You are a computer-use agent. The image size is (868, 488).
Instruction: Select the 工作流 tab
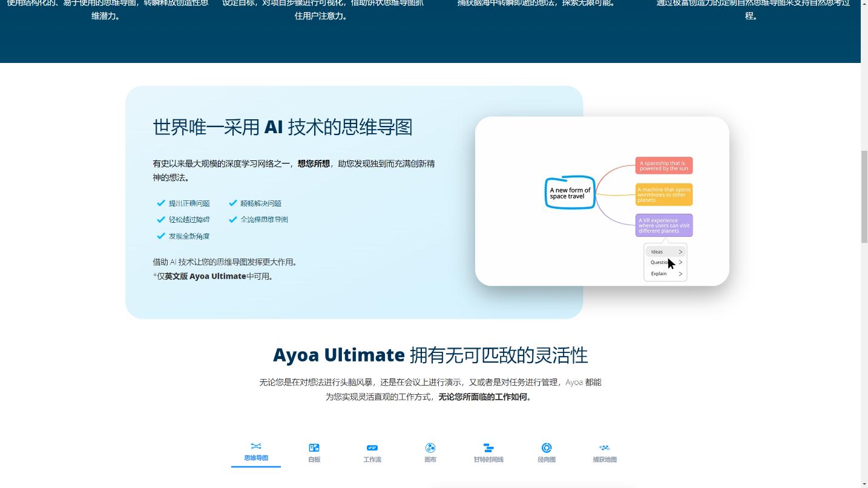(x=372, y=453)
